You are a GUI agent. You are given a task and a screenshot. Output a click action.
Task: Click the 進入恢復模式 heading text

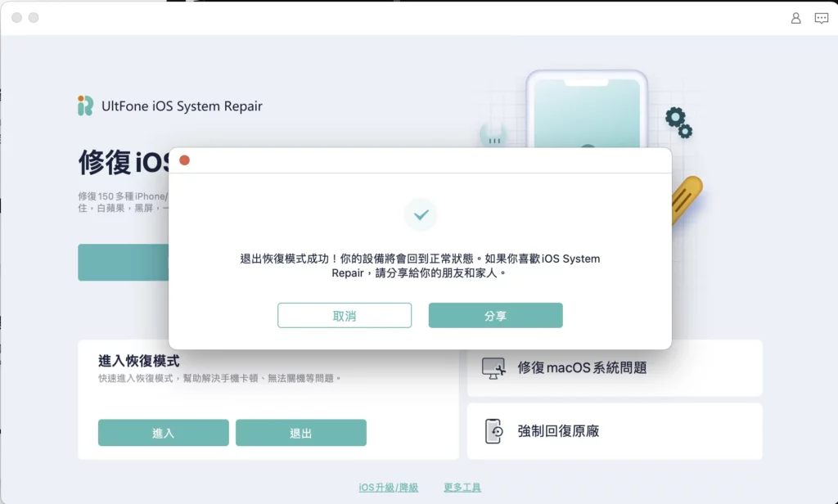click(x=139, y=361)
